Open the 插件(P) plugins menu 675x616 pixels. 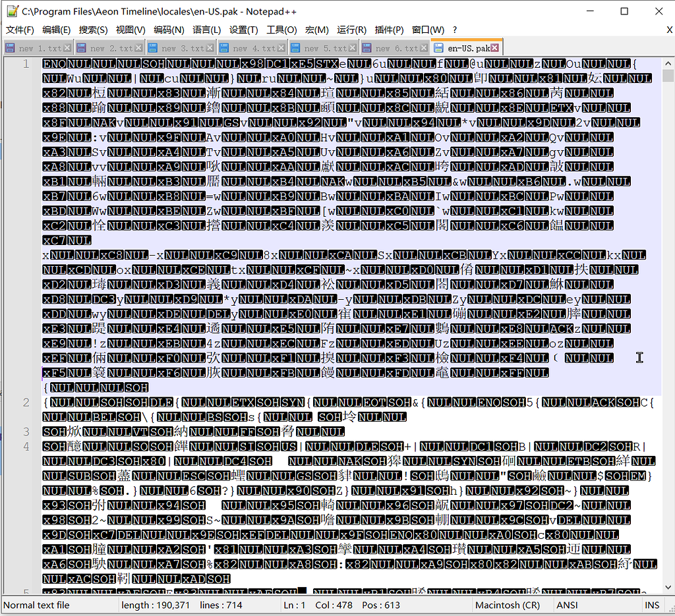[x=389, y=30]
